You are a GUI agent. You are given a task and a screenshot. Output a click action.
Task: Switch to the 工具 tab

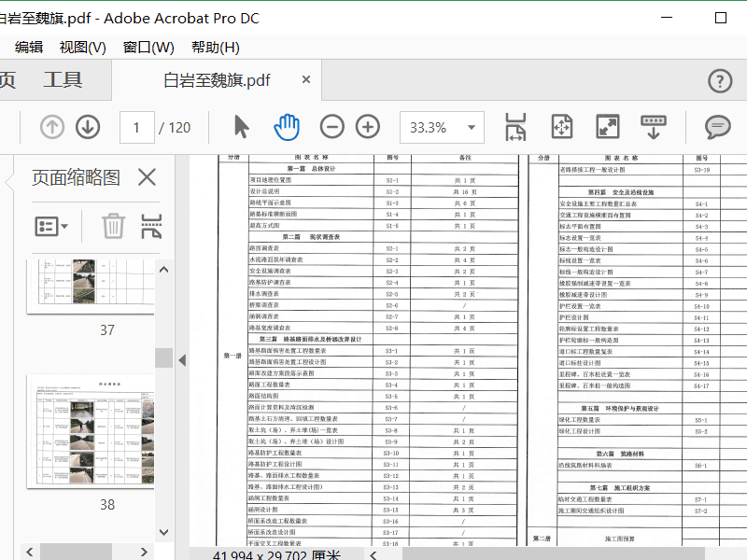pyautogui.click(x=63, y=81)
